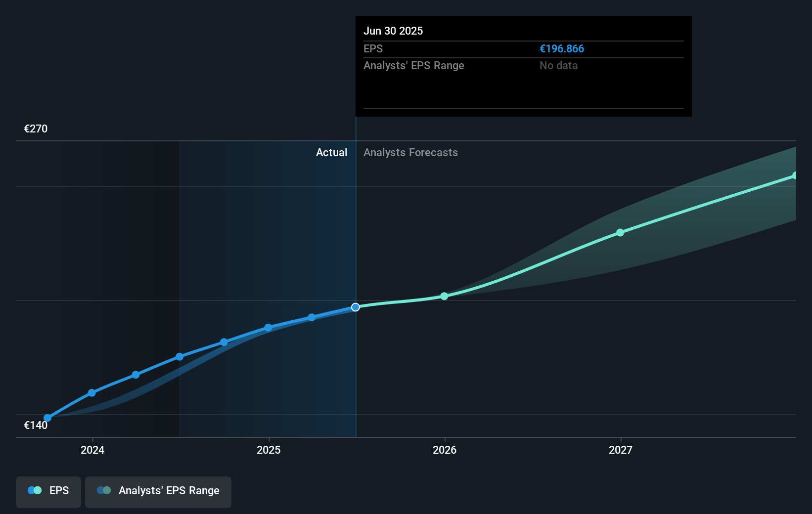Expand the Analysts' EPS Range row in the tooltip

413,65
